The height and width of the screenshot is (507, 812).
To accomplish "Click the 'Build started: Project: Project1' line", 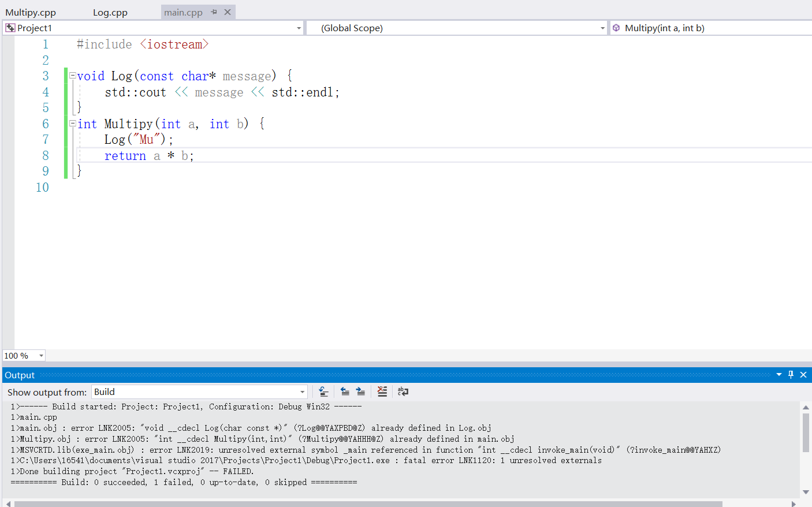I will pyautogui.click(x=186, y=407).
